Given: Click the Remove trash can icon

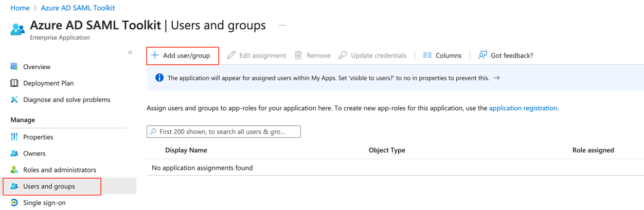Looking at the screenshot, I should point(298,55).
